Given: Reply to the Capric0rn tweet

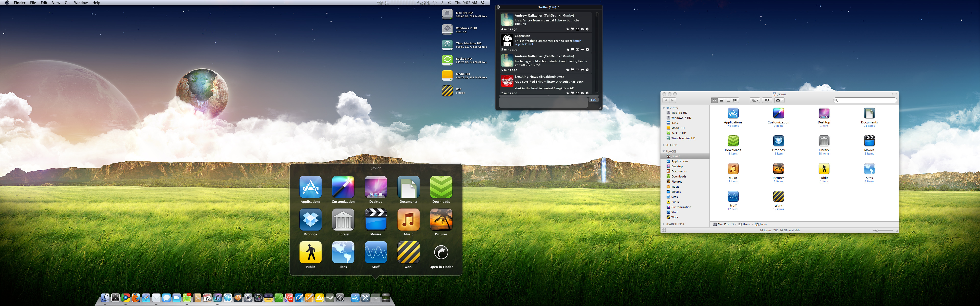Looking at the screenshot, I should (582, 49).
